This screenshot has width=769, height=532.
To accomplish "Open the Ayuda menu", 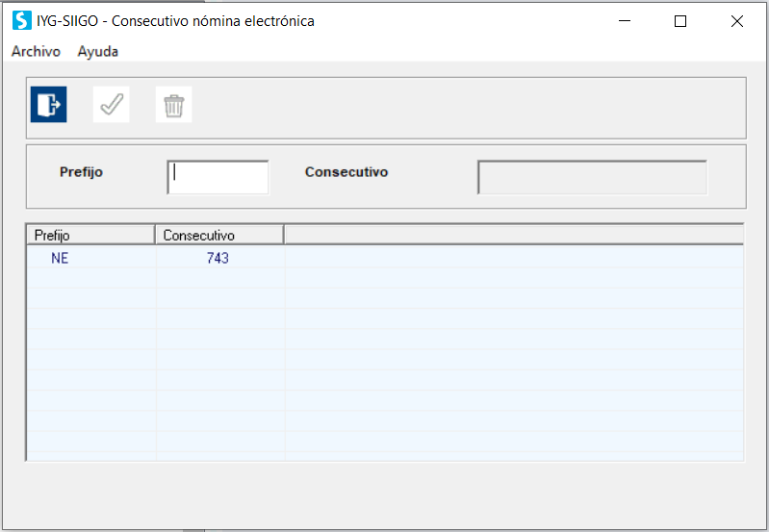I will click(x=97, y=52).
